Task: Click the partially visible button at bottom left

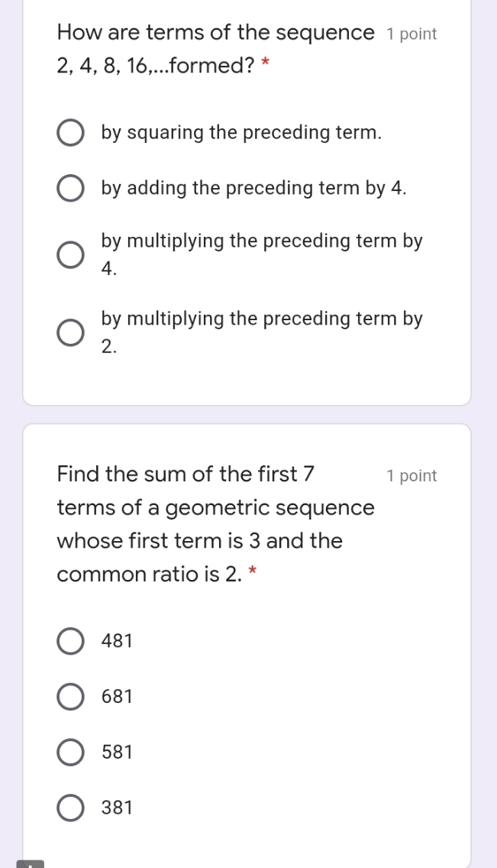Action: coord(31,863)
